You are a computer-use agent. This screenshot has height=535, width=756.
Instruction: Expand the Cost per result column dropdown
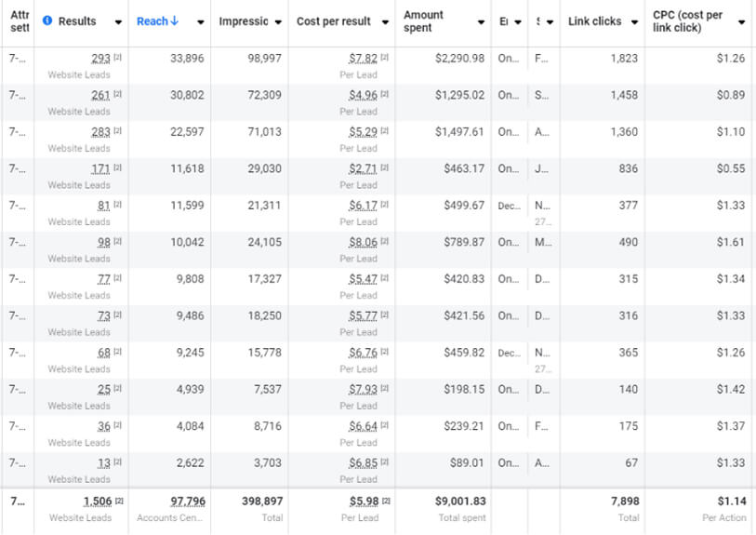(383, 21)
